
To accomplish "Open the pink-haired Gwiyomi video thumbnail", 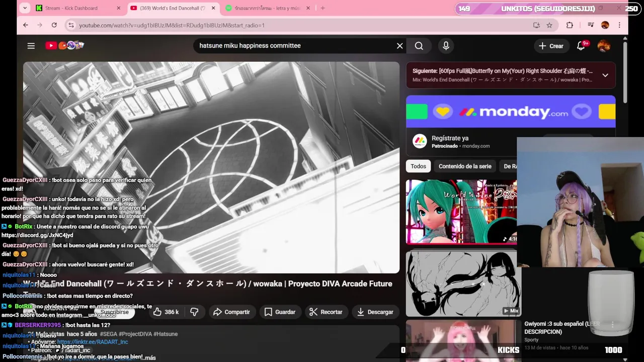I will tap(463, 341).
